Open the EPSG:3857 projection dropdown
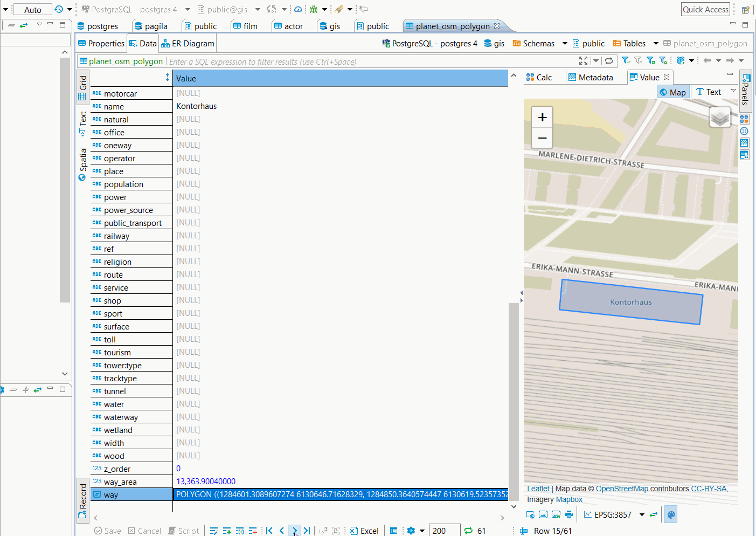756x536 pixels. [641, 514]
